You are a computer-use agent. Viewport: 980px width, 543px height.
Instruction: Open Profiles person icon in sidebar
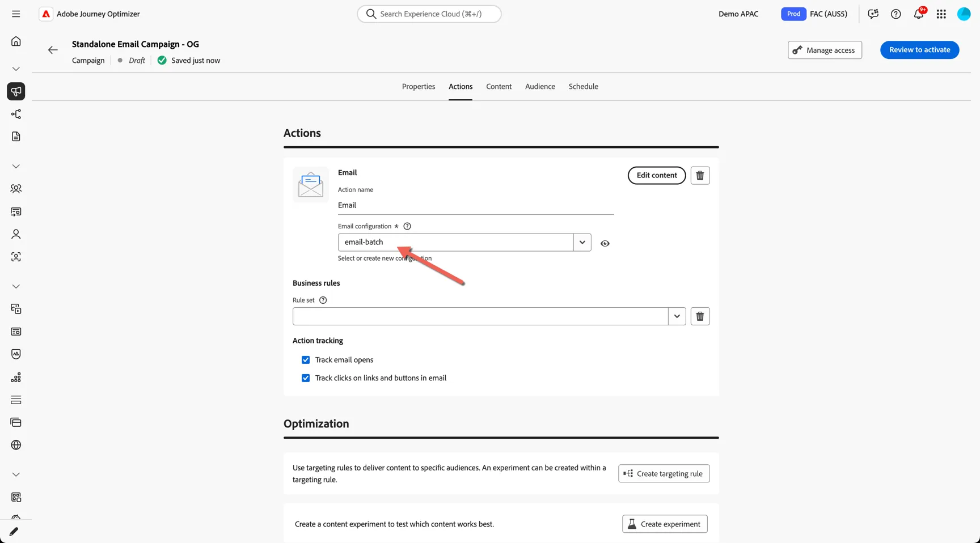pos(16,234)
